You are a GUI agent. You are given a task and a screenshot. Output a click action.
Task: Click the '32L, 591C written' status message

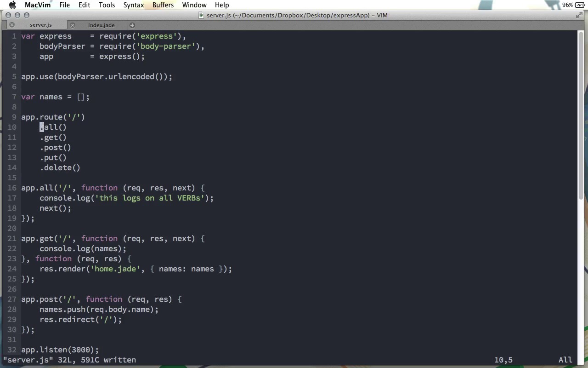(x=97, y=360)
